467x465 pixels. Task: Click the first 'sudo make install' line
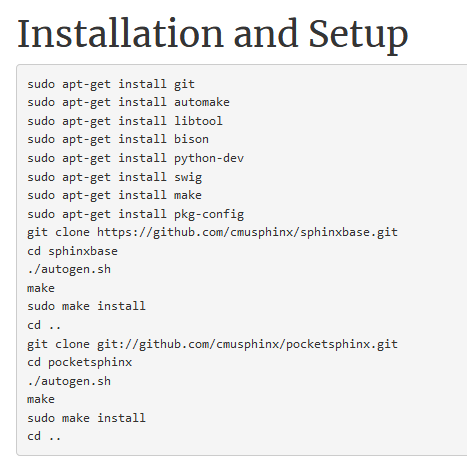pyautogui.click(x=86, y=306)
